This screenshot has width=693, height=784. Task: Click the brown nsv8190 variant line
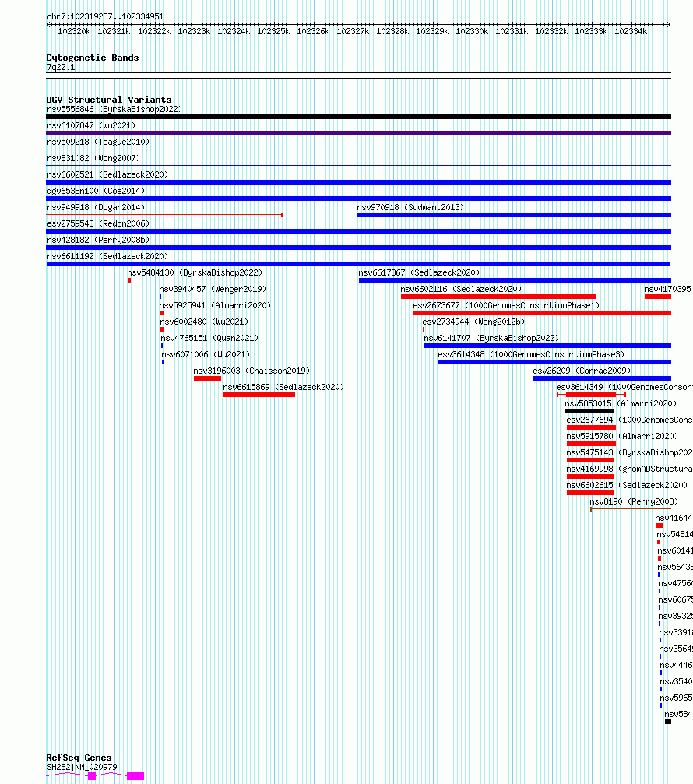point(631,509)
